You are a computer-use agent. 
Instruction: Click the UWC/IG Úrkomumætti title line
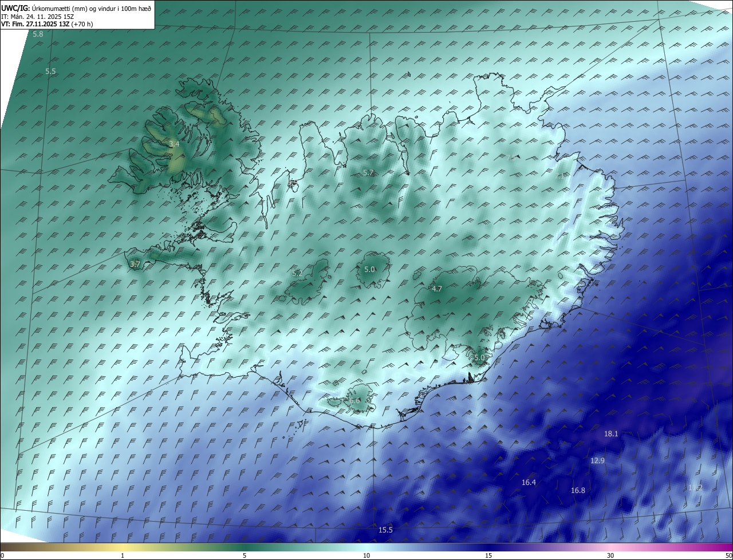pos(76,8)
